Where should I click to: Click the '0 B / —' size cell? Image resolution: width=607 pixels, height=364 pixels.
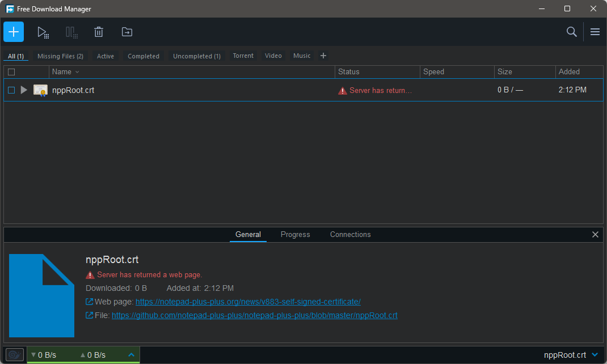(x=510, y=90)
